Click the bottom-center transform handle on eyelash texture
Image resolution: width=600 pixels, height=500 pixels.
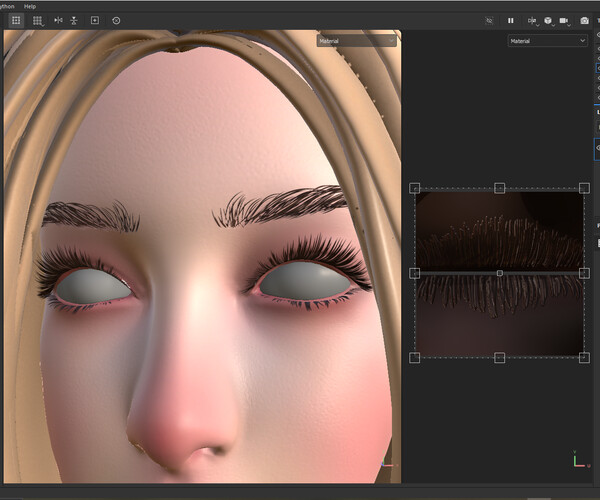[500, 358]
